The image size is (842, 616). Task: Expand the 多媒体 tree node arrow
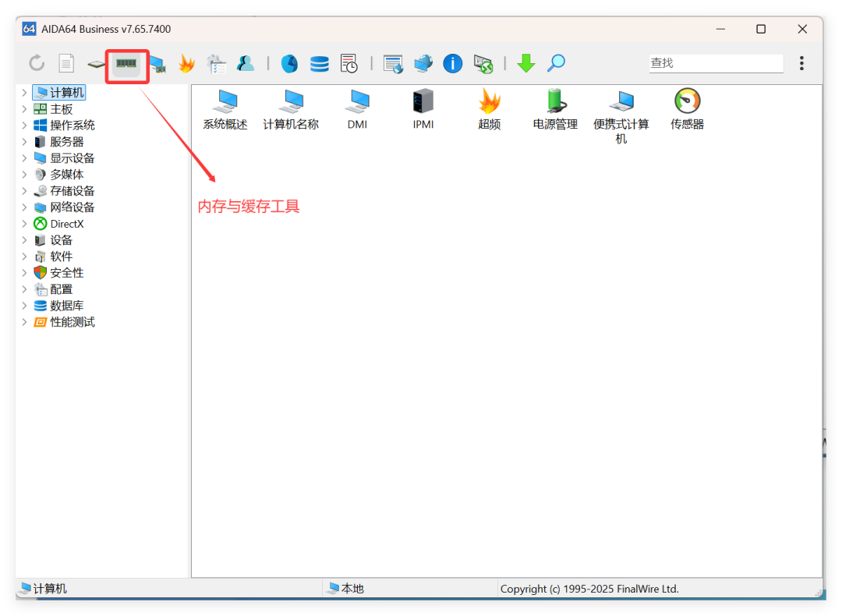[24, 175]
